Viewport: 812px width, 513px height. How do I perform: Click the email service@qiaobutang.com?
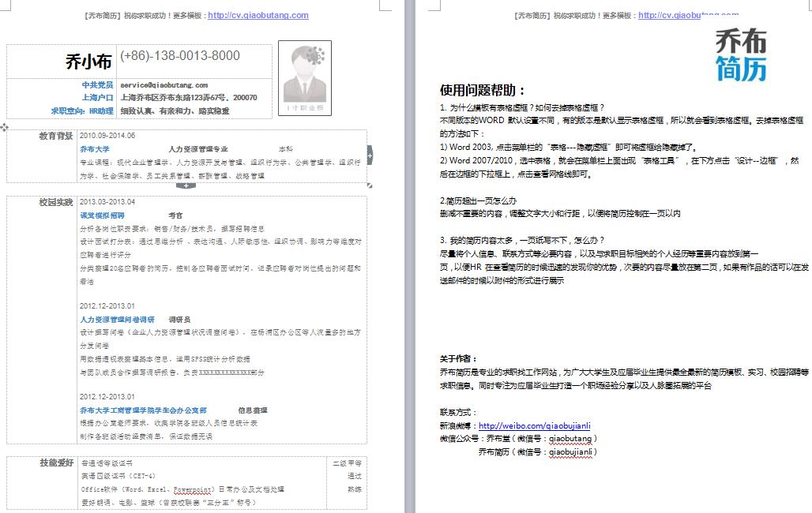(x=164, y=84)
